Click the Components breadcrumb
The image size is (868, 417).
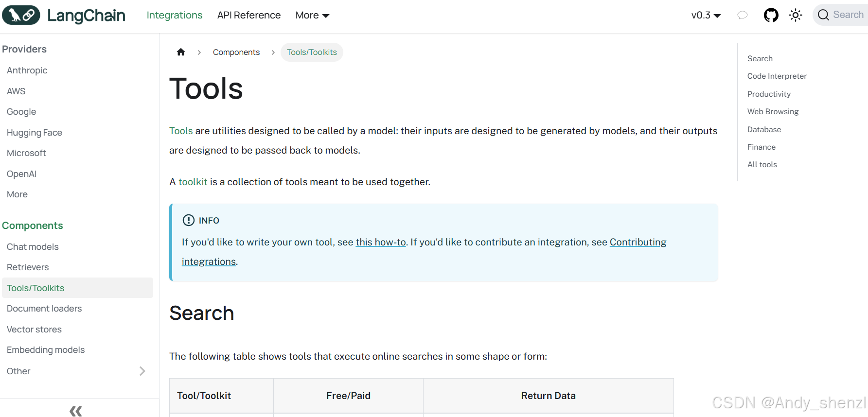pos(236,52)
